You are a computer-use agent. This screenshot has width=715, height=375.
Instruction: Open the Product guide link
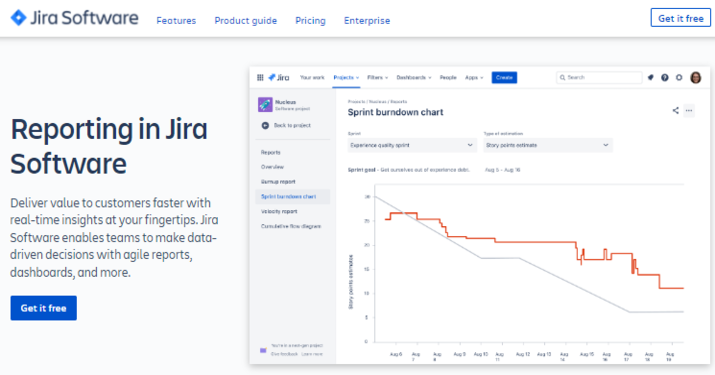point(246,21)
